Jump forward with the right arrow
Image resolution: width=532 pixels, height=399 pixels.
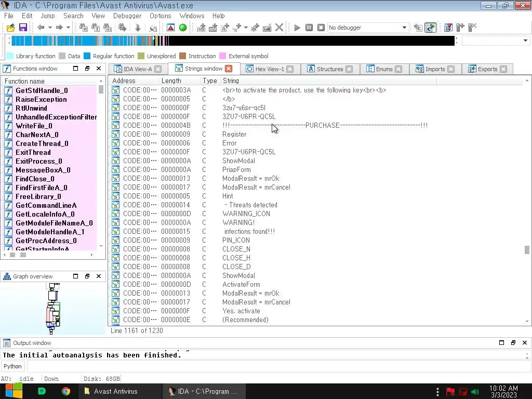coord(59,28)
